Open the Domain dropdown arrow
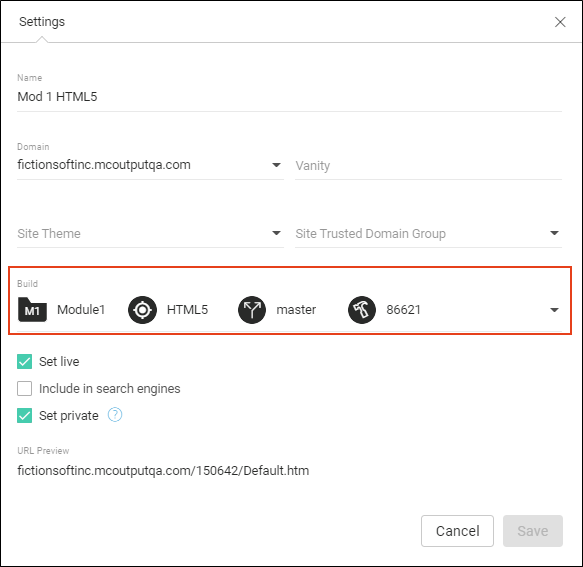 coord(276,165)
